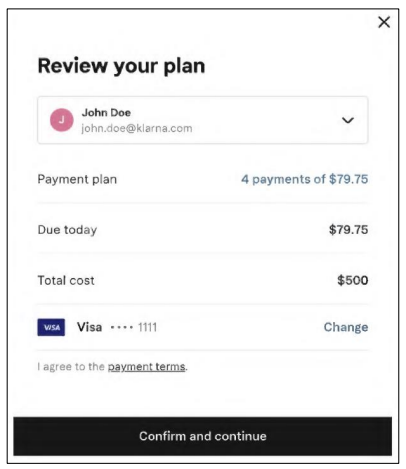
Task: Confirm and continue with the plan
Action: click(203, 436)
